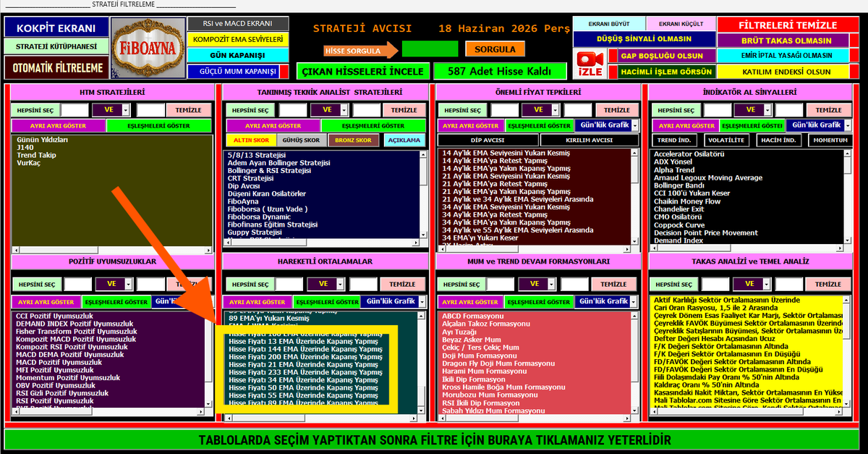Select 'Guppy Stratejisi' entry

tap(255, 232)
